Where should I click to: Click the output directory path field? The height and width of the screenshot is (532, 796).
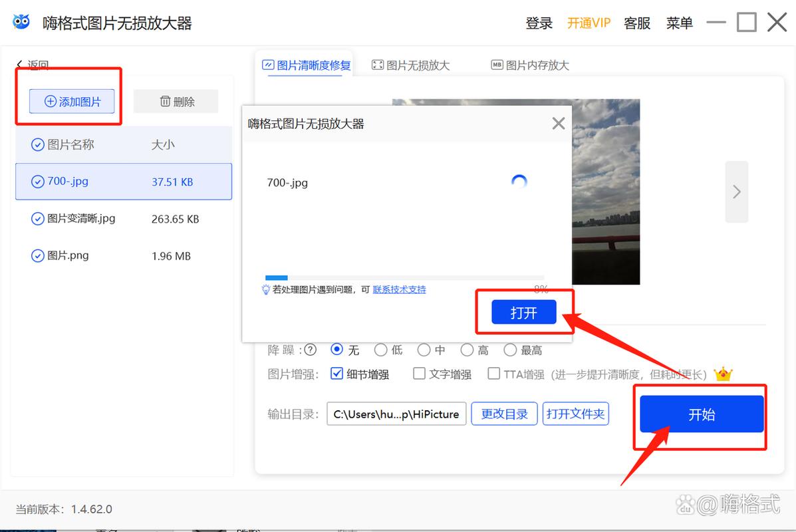[396, 414]
